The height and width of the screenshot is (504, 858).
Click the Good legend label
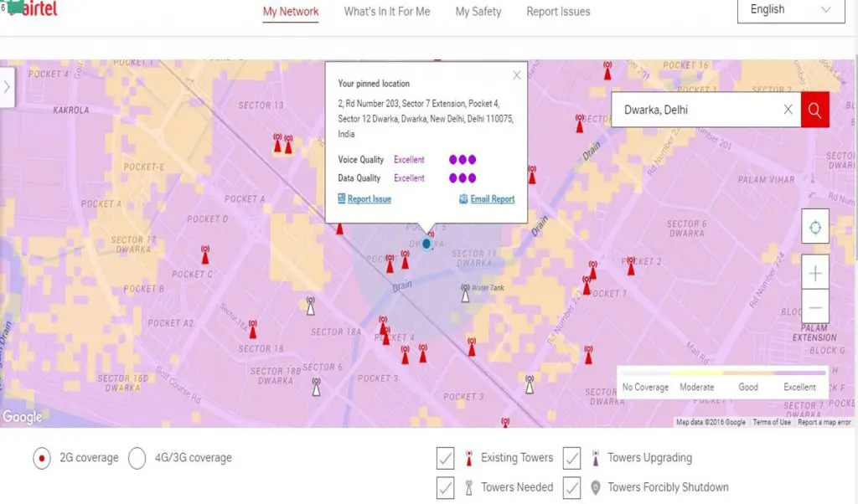pos(748,387)
